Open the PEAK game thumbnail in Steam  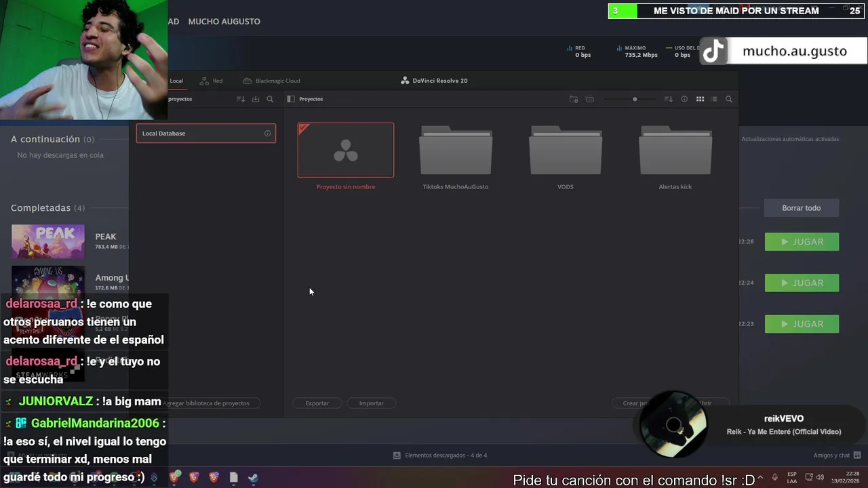point(48,241)
